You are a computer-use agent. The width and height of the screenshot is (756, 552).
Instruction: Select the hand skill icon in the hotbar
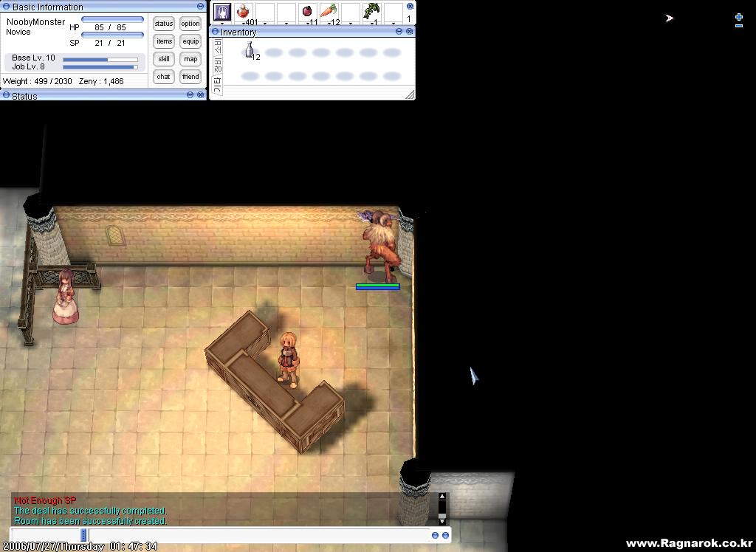coord(222,12)
